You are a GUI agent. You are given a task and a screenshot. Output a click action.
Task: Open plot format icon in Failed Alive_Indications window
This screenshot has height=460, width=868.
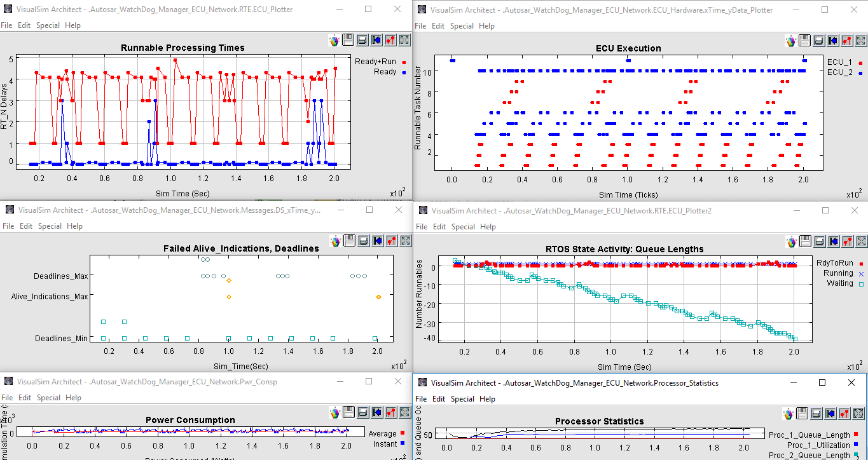coord(390,241)
